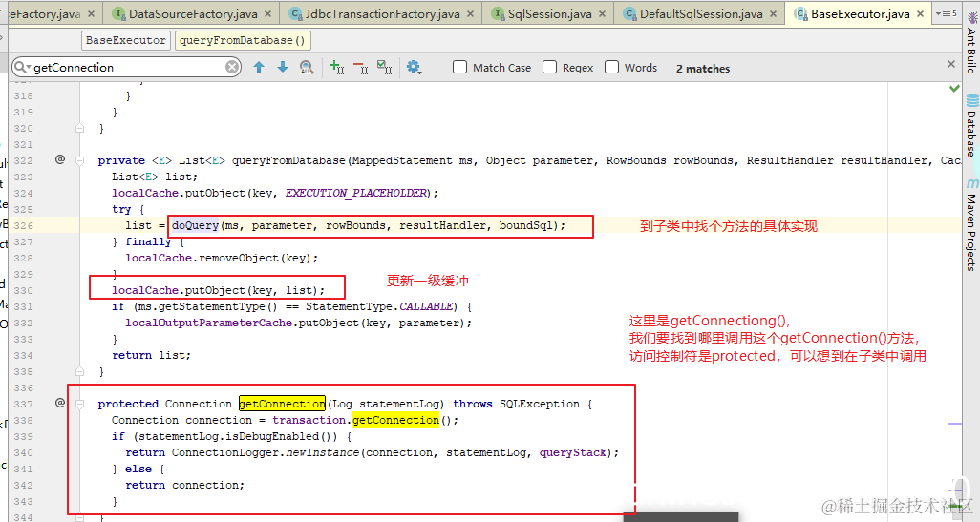Click green inspection status checkmark
Image resolution: width=980 pixels, height=522 pixels.
click(954, 89)
